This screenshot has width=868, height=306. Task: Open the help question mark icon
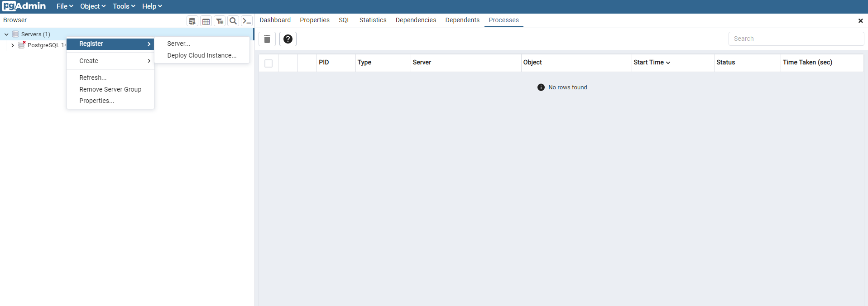[288, 39]
